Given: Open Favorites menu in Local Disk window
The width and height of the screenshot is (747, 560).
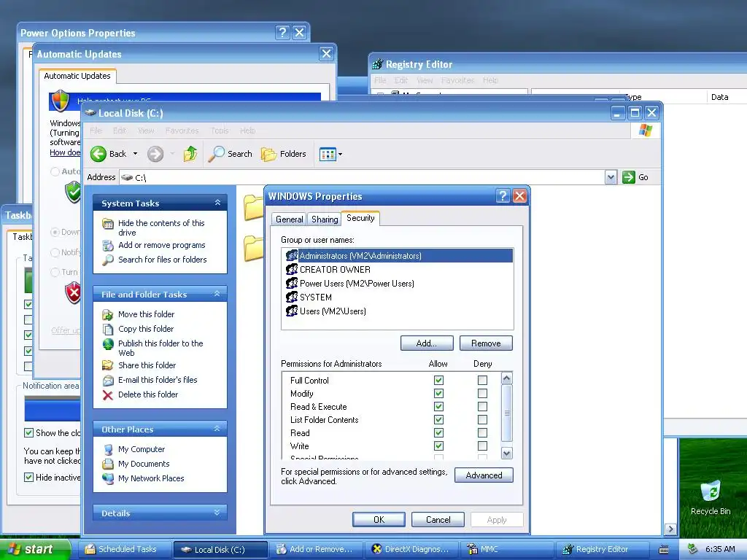Looking at the screenshot, I should coord(182,131).
